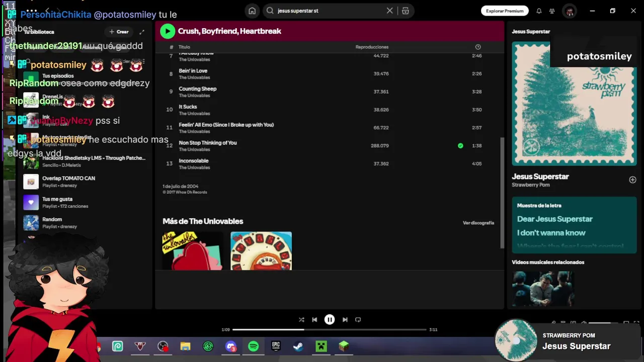The height and width of the screenshot is (362, 644).
Task: Open the Minecraft grass block taskbar icon
Action: 344,346
